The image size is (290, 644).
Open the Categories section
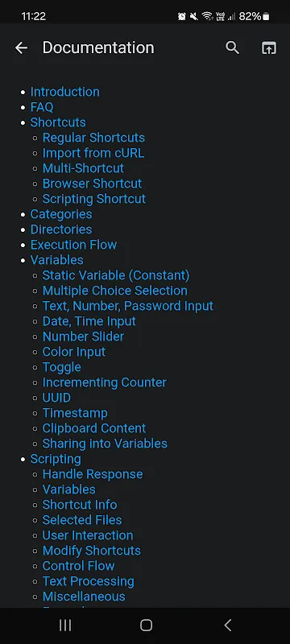point(61,214)
